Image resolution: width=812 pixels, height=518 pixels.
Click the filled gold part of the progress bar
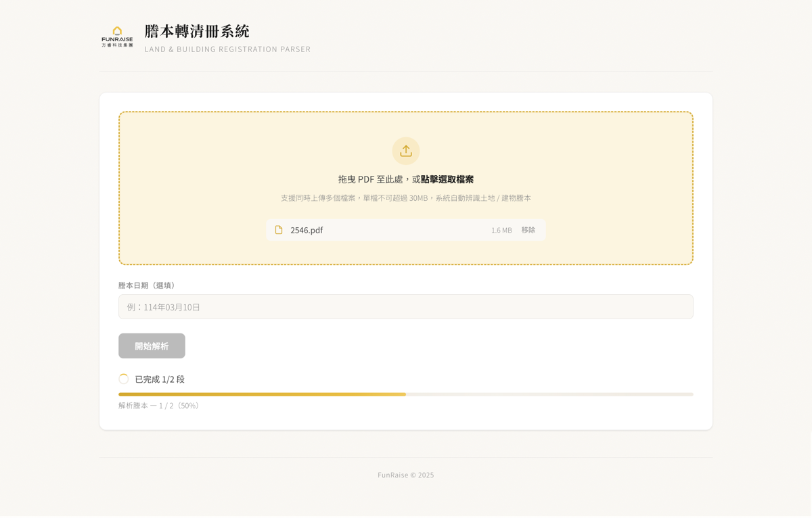[262, 394]
